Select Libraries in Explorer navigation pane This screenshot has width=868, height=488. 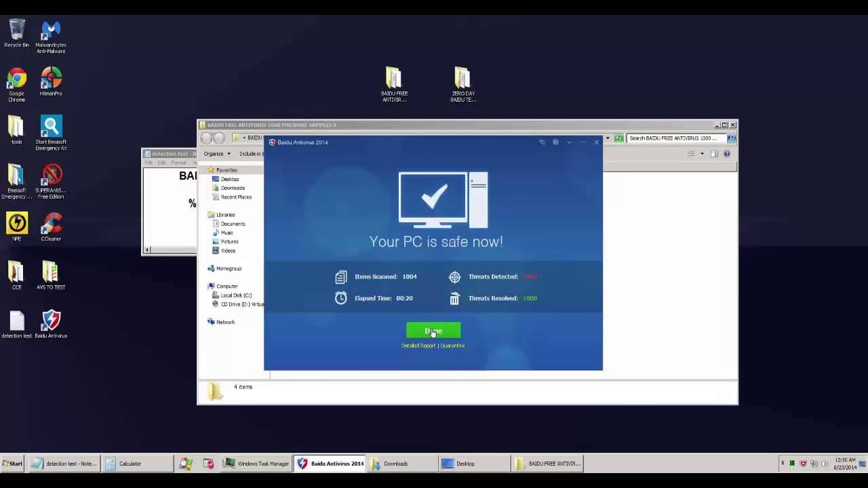click(225, 215)
